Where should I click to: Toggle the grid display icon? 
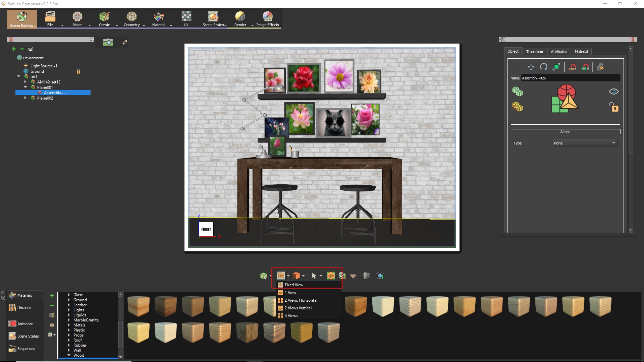coord(367,276)
